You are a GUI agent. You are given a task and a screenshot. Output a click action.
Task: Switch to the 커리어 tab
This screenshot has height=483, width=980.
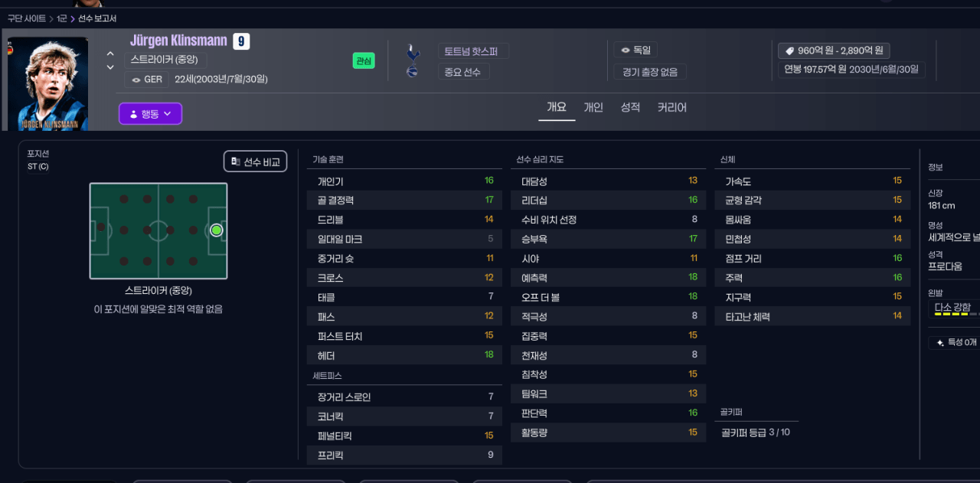point(672,107)
